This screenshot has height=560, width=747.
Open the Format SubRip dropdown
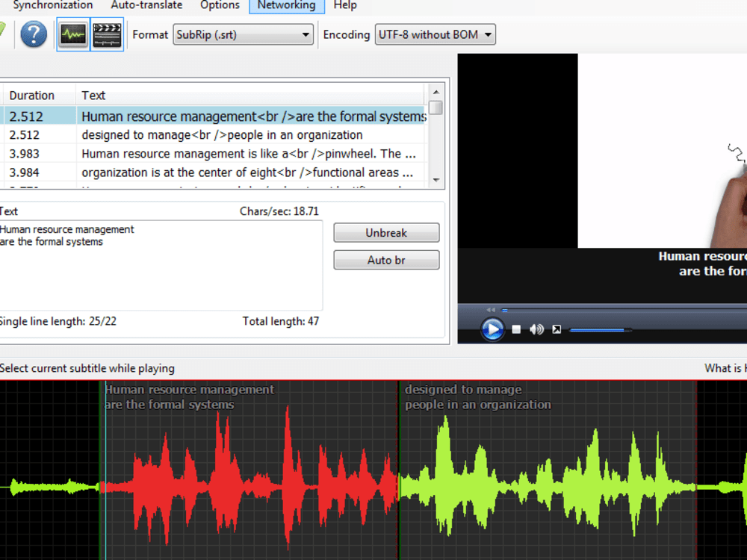[x=243, y=34]
